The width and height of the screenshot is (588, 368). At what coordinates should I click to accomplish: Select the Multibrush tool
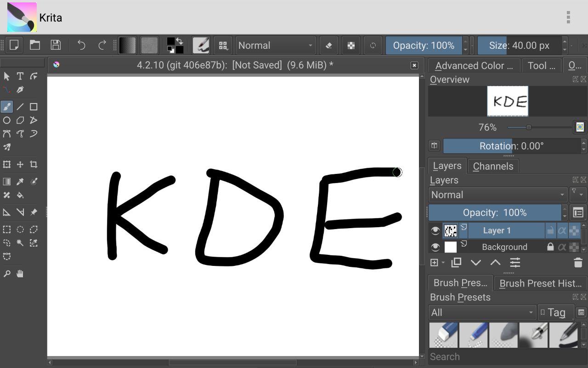(7, 147)
